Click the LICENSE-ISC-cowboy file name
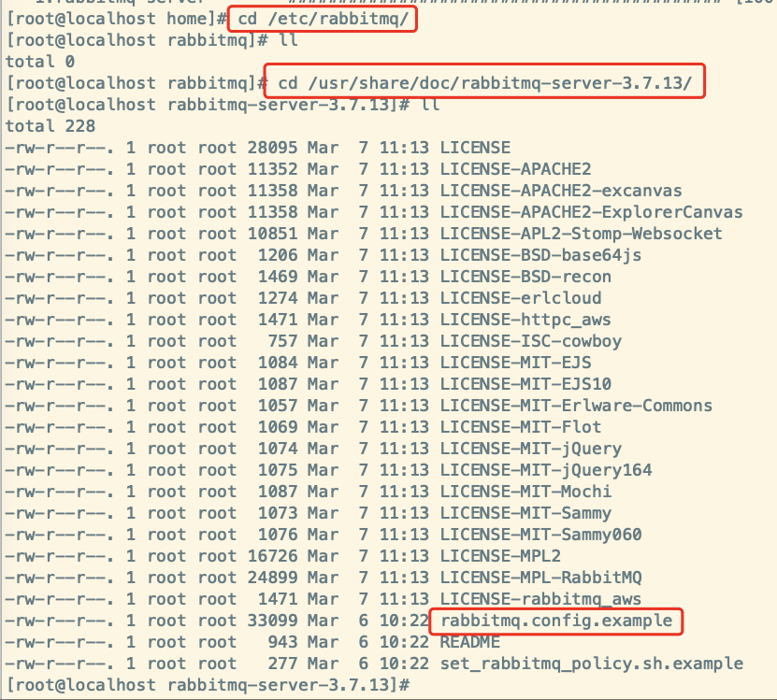The width and height of the screenshot is (777, 700). click(x=531, y=341)
